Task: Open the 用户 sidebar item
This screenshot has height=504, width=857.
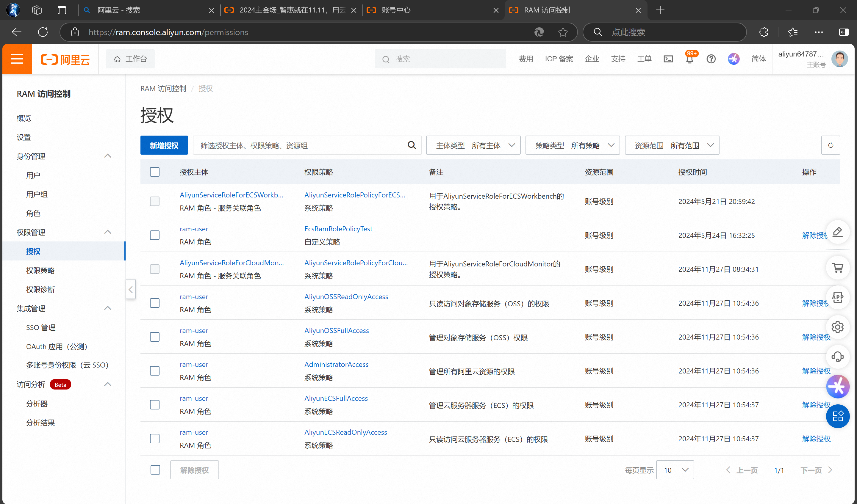Action: point(33,175)
